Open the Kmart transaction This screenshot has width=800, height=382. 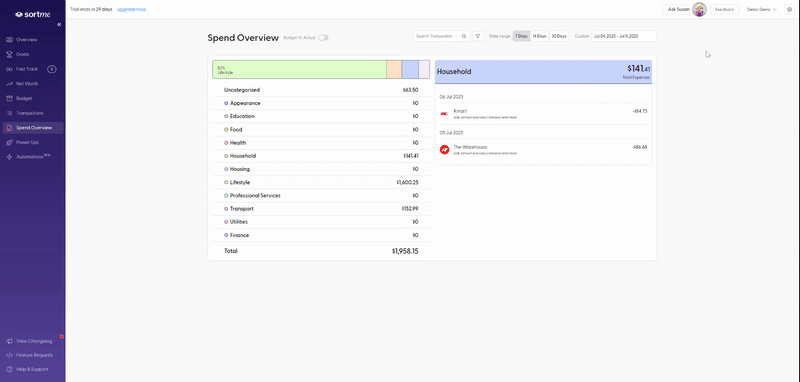click(543, 114)
